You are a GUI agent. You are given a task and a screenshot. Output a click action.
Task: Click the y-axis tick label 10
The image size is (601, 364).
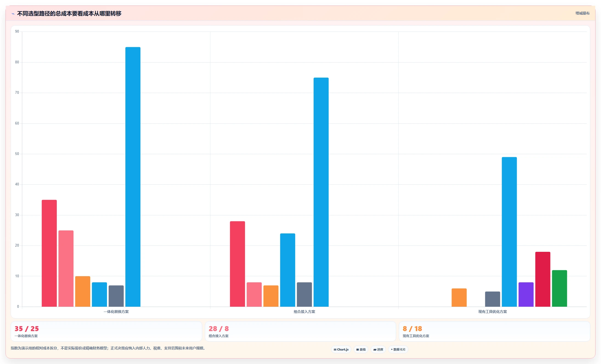17,276
